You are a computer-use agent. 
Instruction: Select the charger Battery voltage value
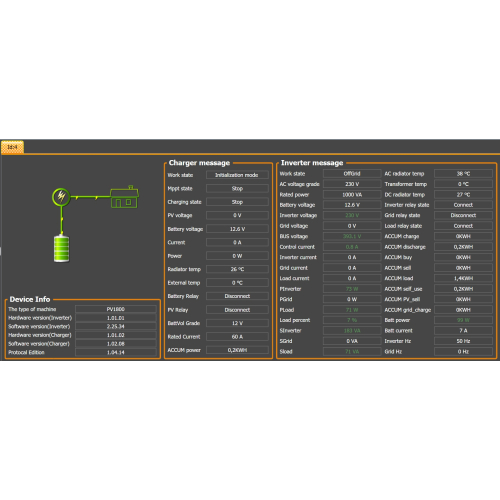point(237,229)
